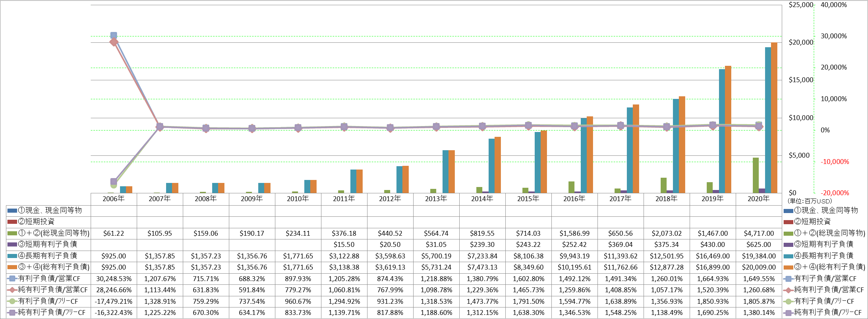Click the $0 primary axis label
Image resolution: width=868 pixels, height=319 pixels.
(793, 193)
